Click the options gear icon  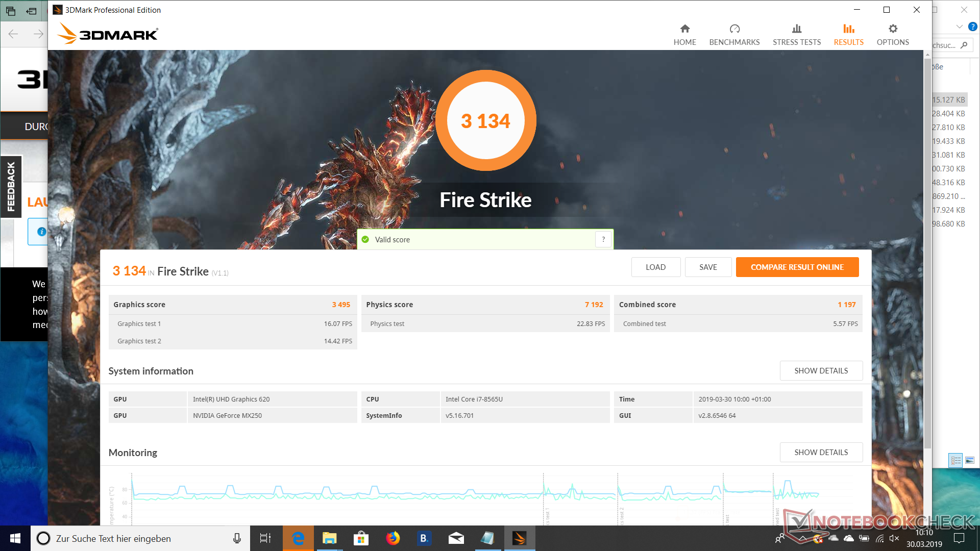pyautogui.click(x=893, y=29)
